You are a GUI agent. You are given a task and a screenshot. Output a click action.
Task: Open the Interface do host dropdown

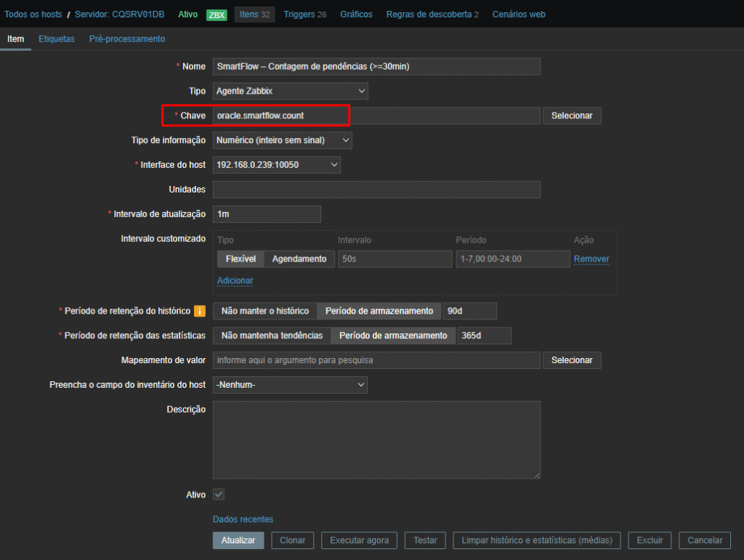coord(277,165)
